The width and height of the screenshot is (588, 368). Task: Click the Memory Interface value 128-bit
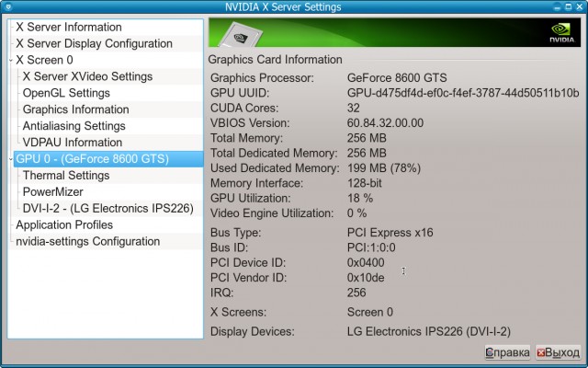pos(364,183)
